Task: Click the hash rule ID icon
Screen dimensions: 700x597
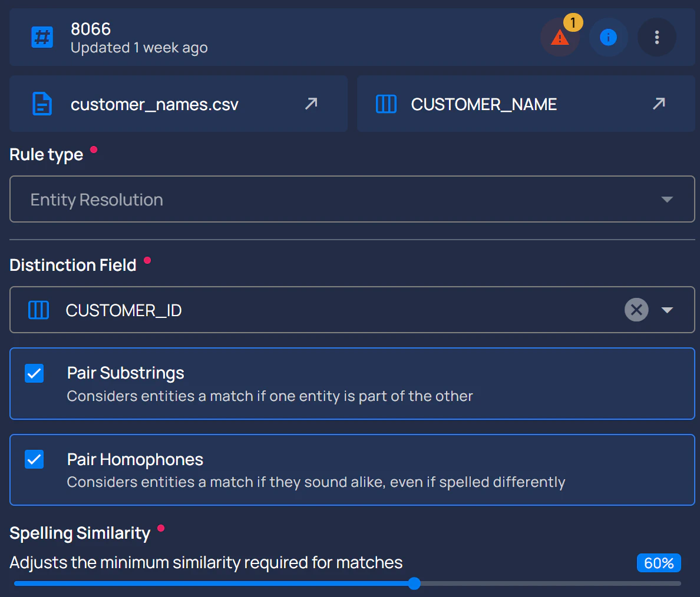Action: tap(42, 37)
